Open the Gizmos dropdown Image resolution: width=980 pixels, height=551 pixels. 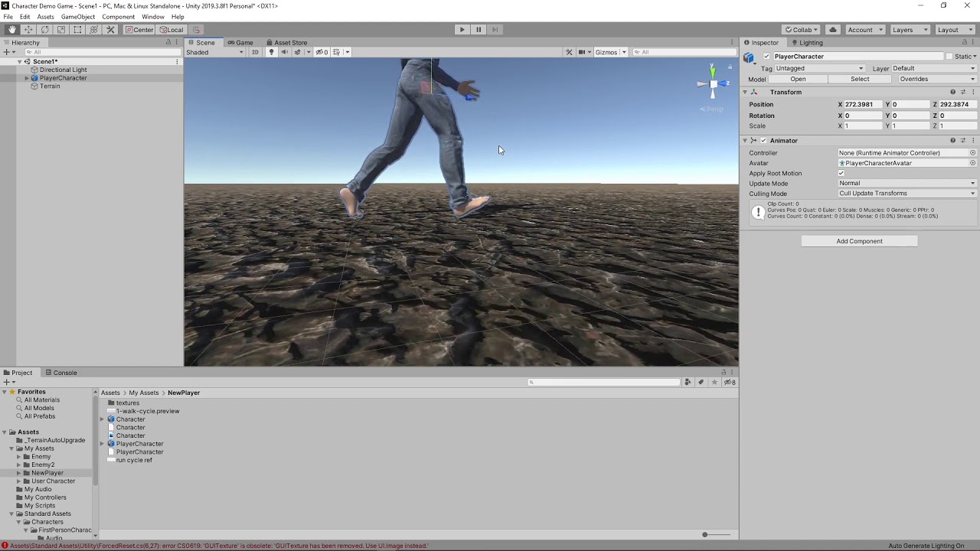coord(611,52)
